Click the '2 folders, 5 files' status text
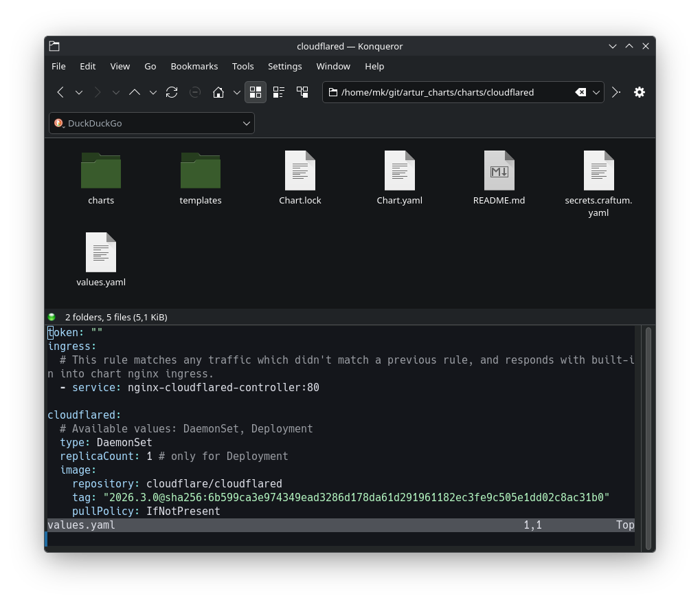 pyautogui.click(x=116, y=317)
